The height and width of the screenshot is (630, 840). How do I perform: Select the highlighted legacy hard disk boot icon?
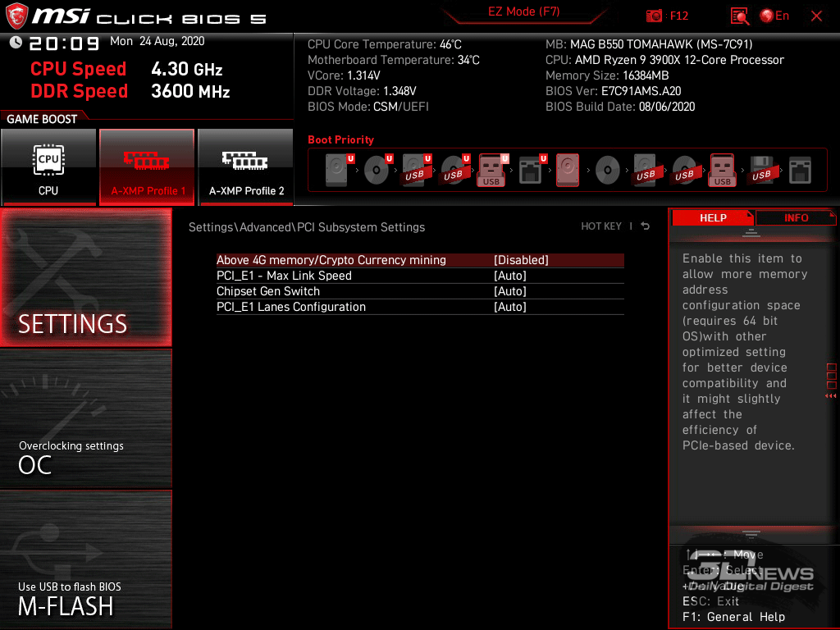(568, 170)
